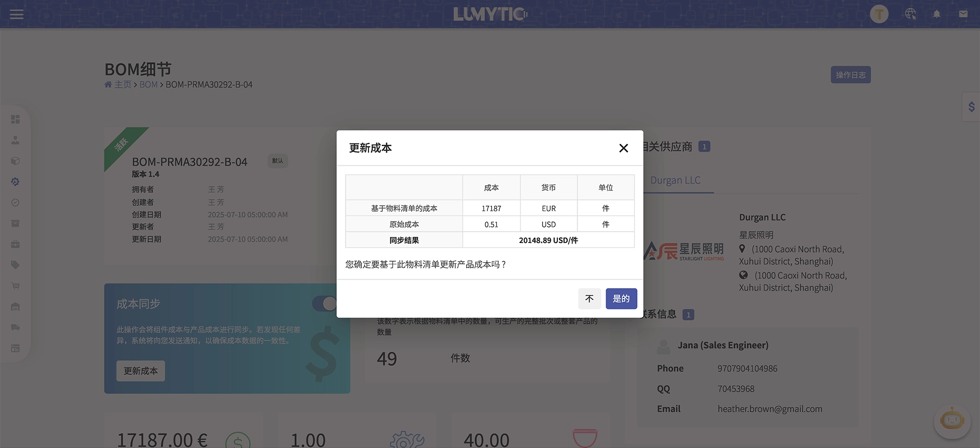Viewport: 980px width, 448px height.
Task: Click the 更新成本 button in cost sync card
Action: tap(141, 371)
